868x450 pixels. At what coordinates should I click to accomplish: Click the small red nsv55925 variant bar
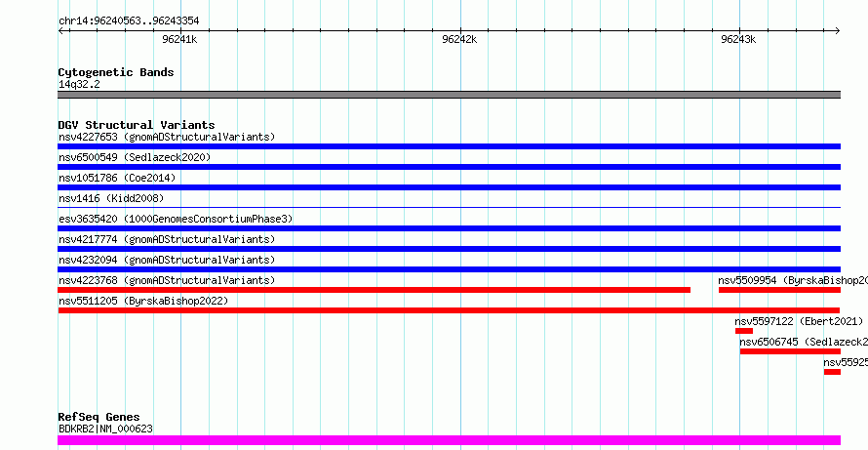tap(832, 372)
